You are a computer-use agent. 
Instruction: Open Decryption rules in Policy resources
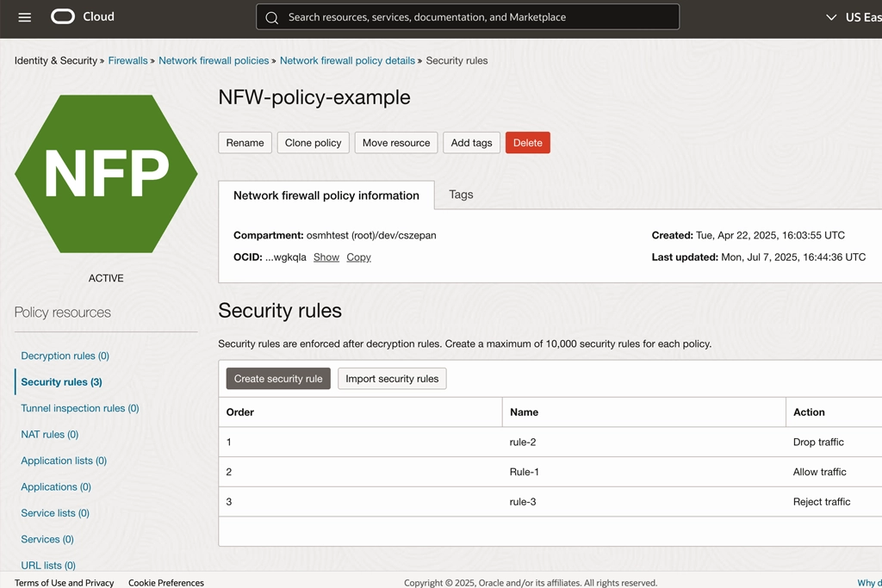click(x=65, y=356)
